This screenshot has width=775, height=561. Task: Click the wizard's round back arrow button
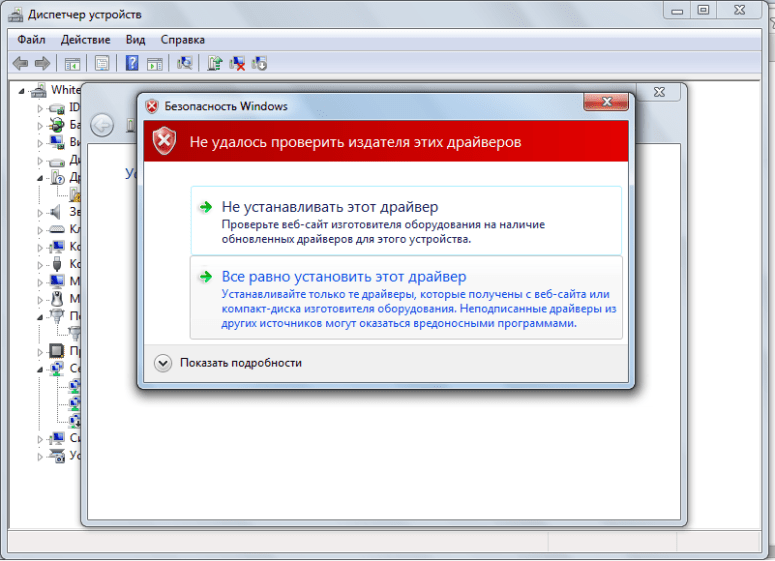pyautogui.click(x=102, y=125)
